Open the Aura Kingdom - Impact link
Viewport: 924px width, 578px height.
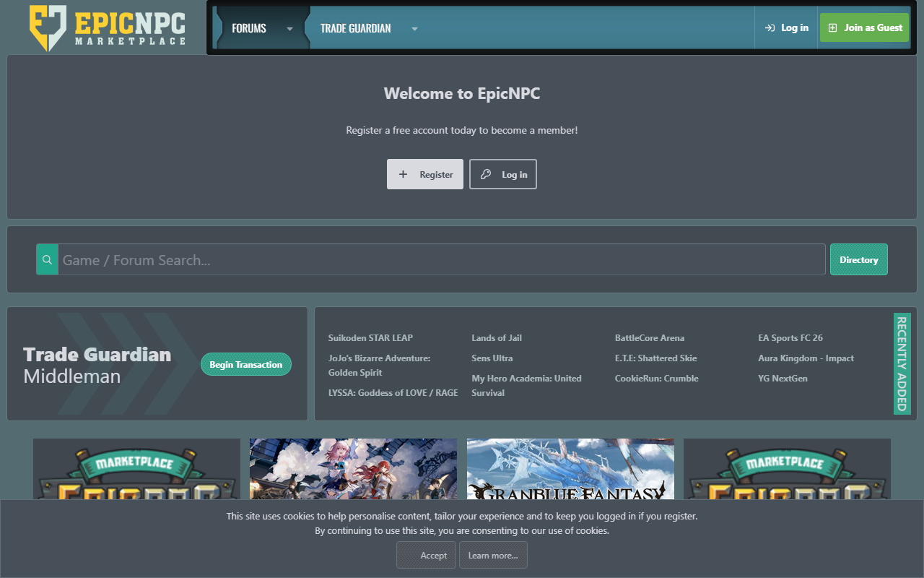[806, 358]
